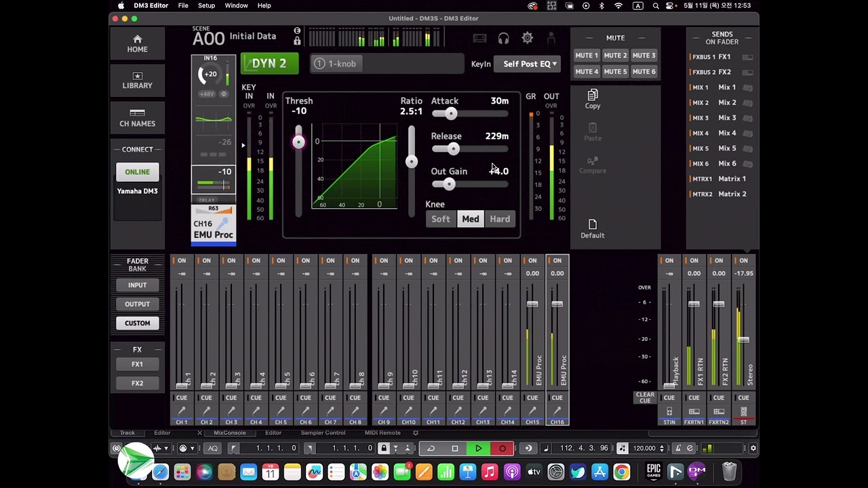Click the CH15 fader knob

tap(532, 304)
